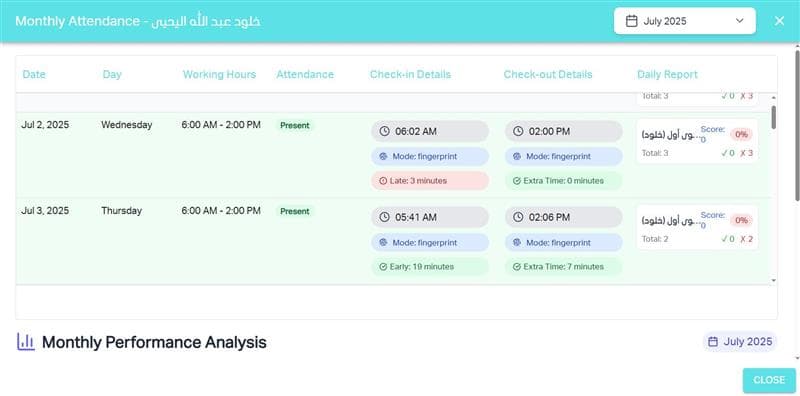Click the Check-in Details column header
This screenshot has width=800, height=396.
pos(410,75)
